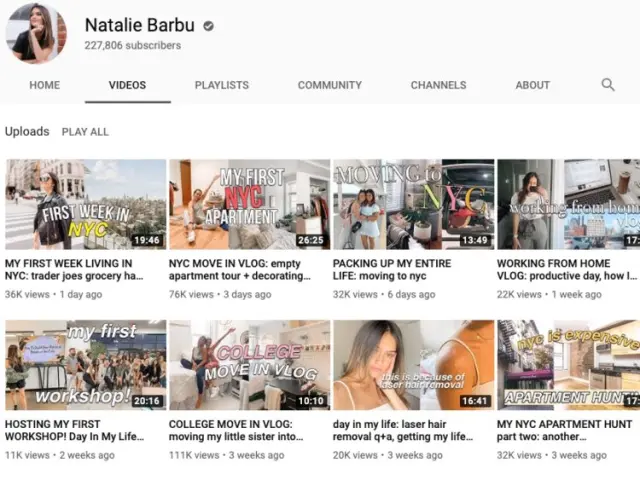Click the Play All button
This screenshot has height=480, width=640.
85,132
